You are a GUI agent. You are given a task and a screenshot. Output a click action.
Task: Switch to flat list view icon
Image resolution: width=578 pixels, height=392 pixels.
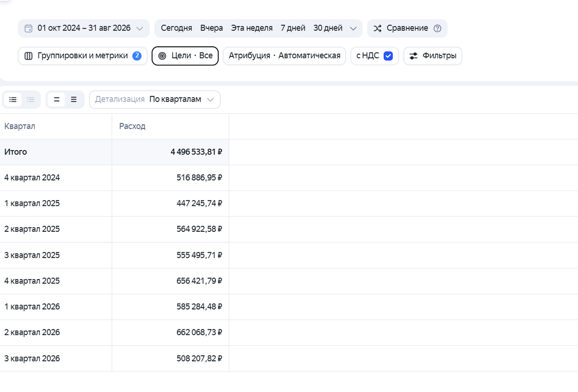(x=13, y=99)
